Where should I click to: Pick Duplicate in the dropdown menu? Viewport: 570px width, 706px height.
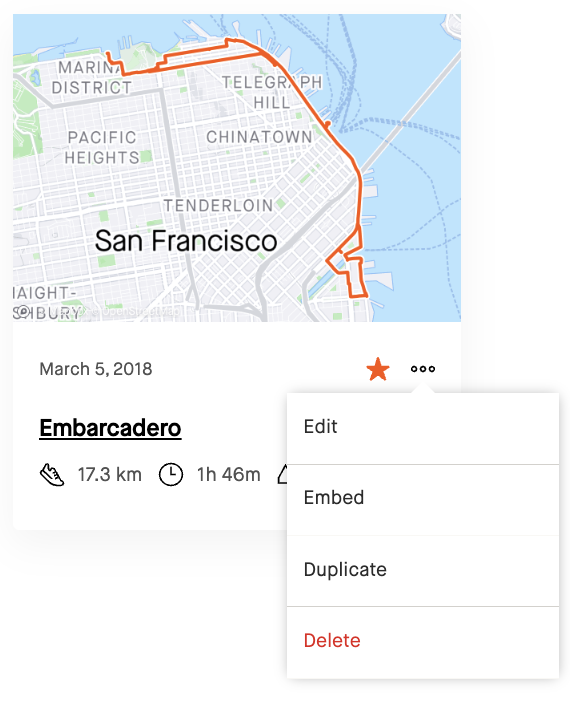[423, 570]
